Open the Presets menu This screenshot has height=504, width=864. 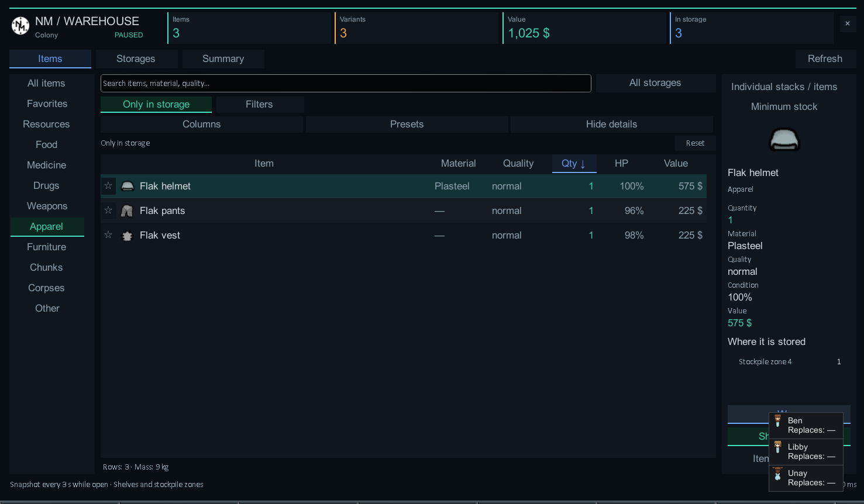[407, 124]
